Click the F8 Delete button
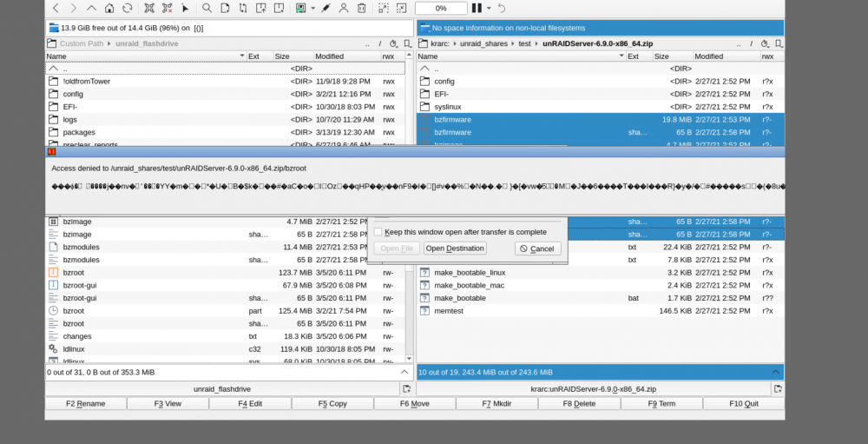This screenshot has height=444, width=868. [x=579, y=403]
